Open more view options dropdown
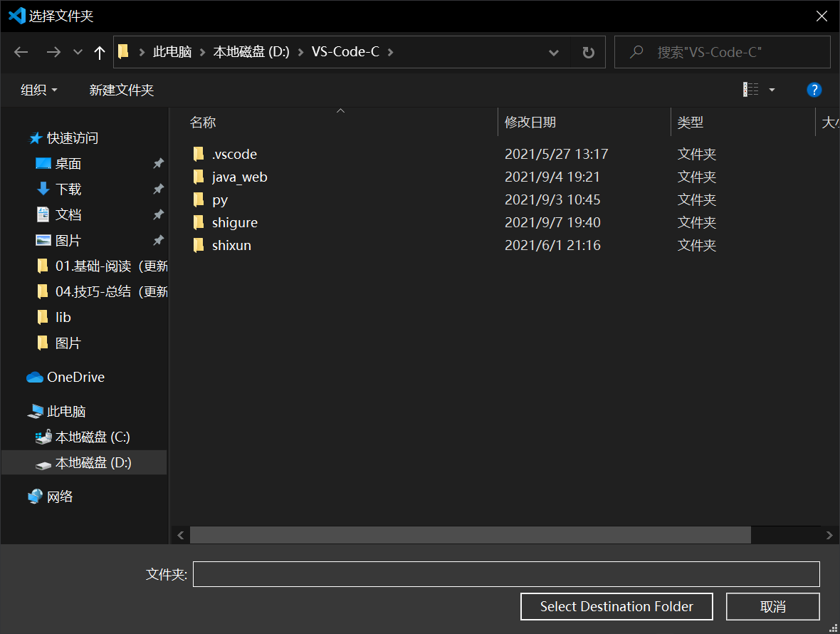 772,90
